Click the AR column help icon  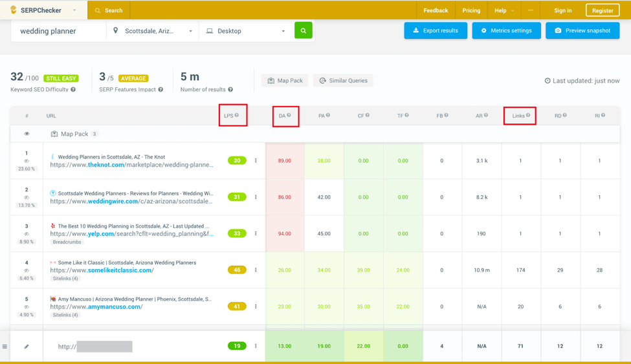[x=486, y=115]
